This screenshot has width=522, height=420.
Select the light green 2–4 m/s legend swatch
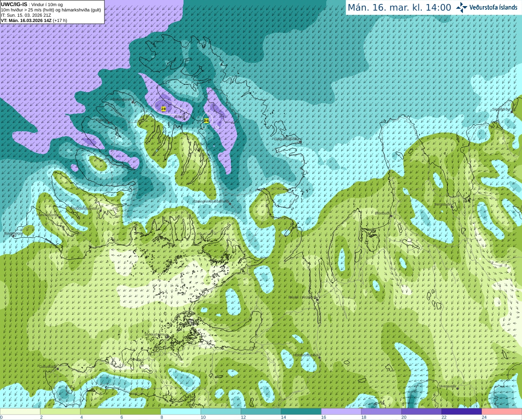pyautogui.click(x=60, y=411)
